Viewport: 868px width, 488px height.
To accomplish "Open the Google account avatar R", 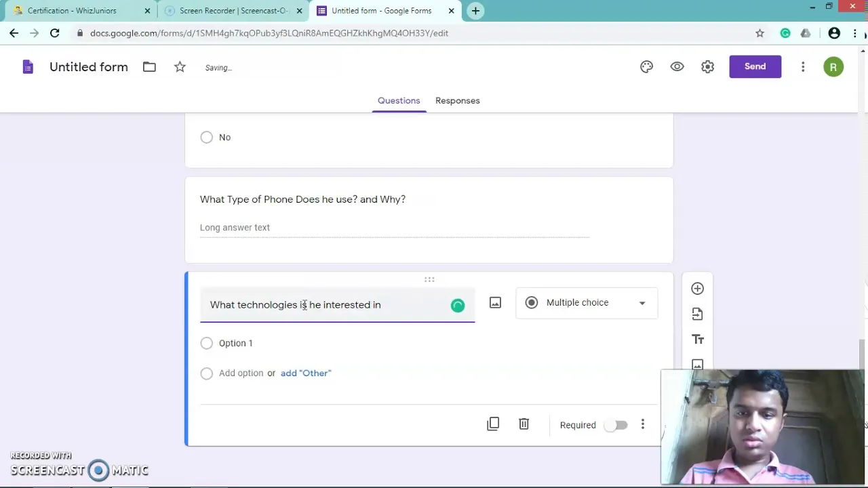I will (x=833, y=67).
